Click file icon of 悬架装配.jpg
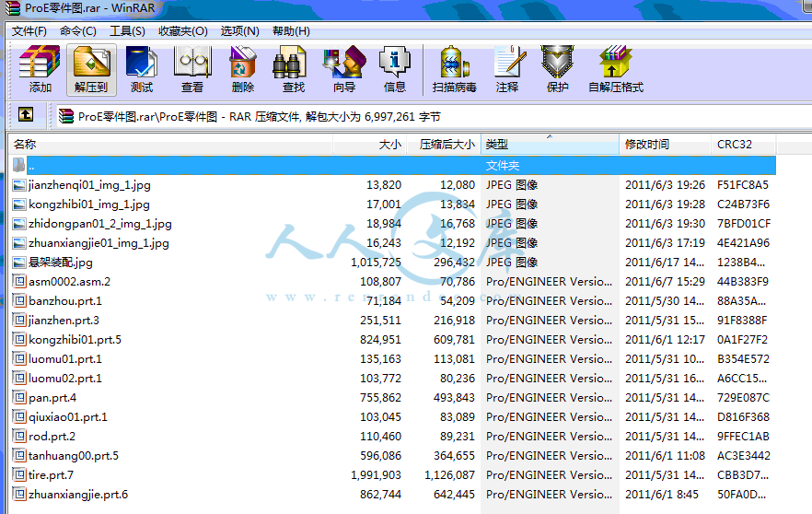Viewport: 812px width, 514px height. 19,263
